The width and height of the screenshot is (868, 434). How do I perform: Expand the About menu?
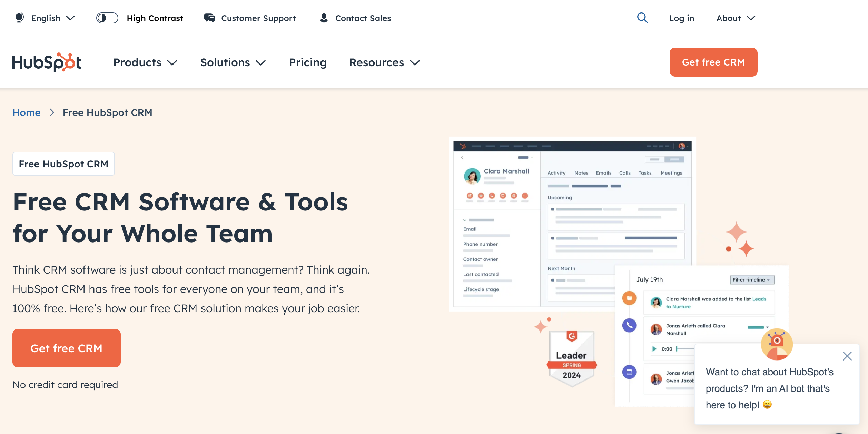click(x=736, y=18)
